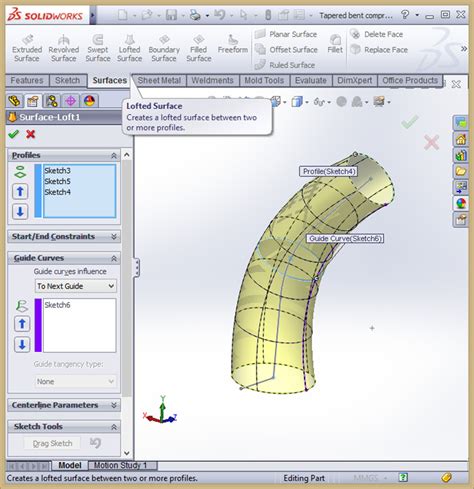Move guide curve down arrow button
Image resolution: width=474 pixels, height=489 pixels.
(x=22, y=344)
